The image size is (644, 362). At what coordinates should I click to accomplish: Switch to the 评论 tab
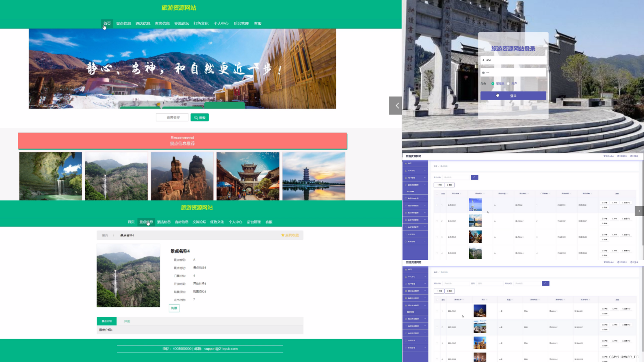point(127,321)
